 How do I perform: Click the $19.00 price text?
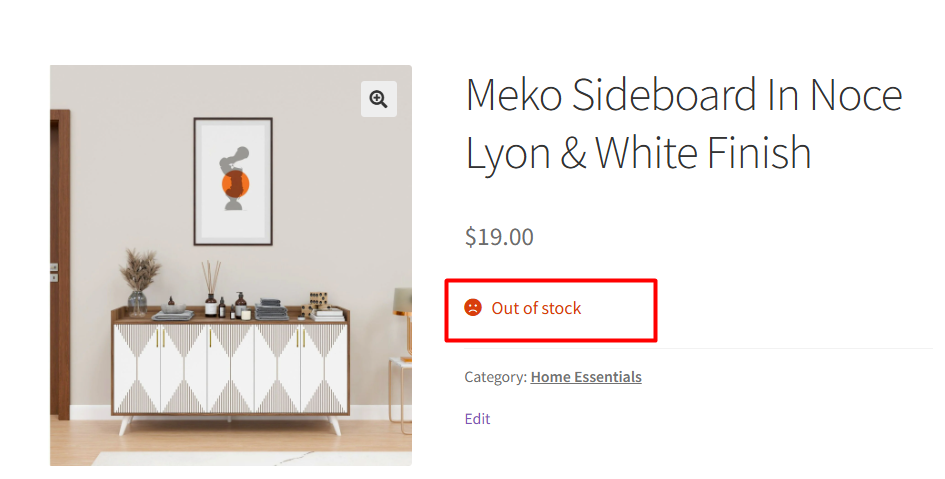(499, 237)
